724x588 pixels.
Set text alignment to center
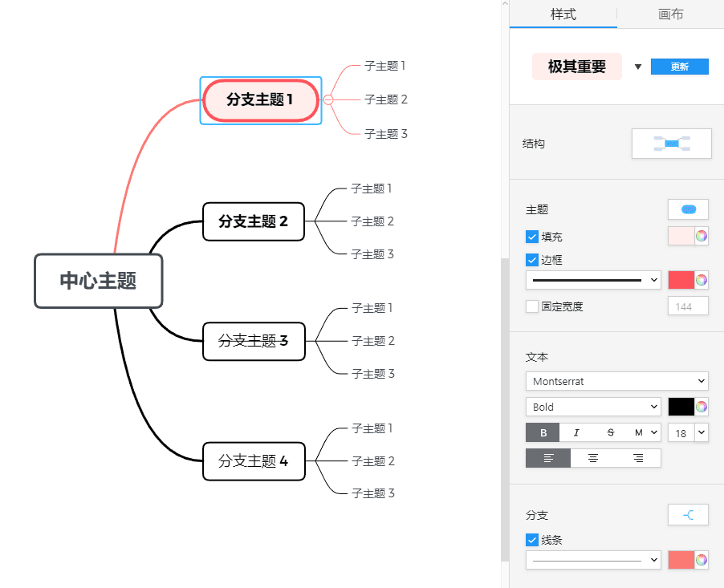click(x=593, y=457)
